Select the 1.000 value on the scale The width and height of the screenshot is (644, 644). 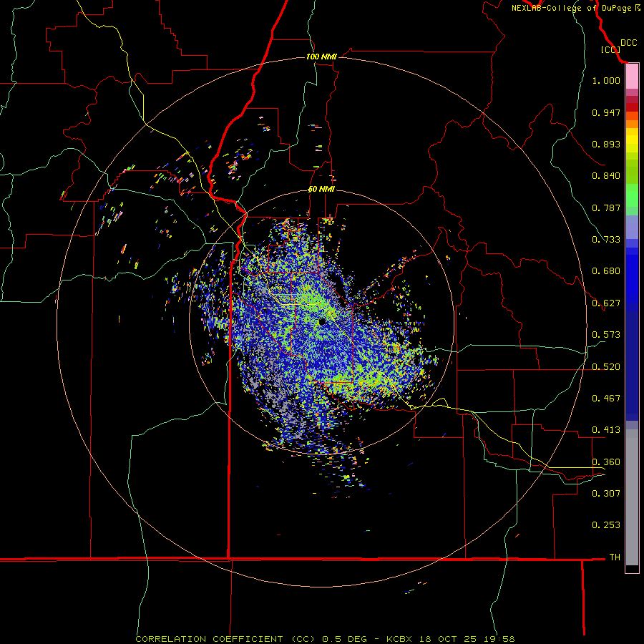click(606, 80)
